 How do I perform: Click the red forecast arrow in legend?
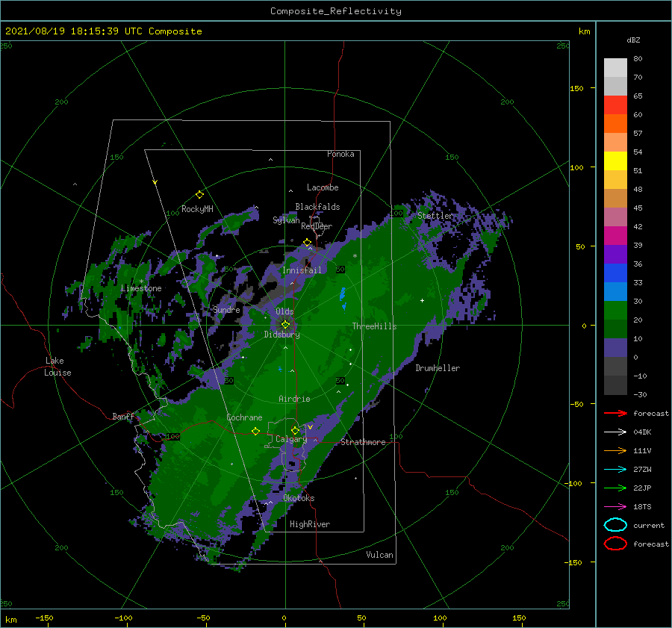point(615,413)
